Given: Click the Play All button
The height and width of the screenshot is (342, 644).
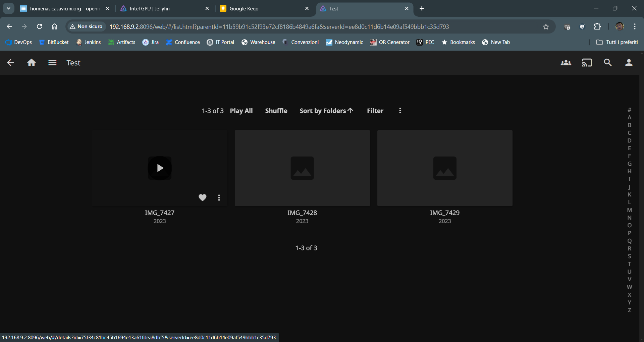Looking at the screenshot, I should click(241, 111).
